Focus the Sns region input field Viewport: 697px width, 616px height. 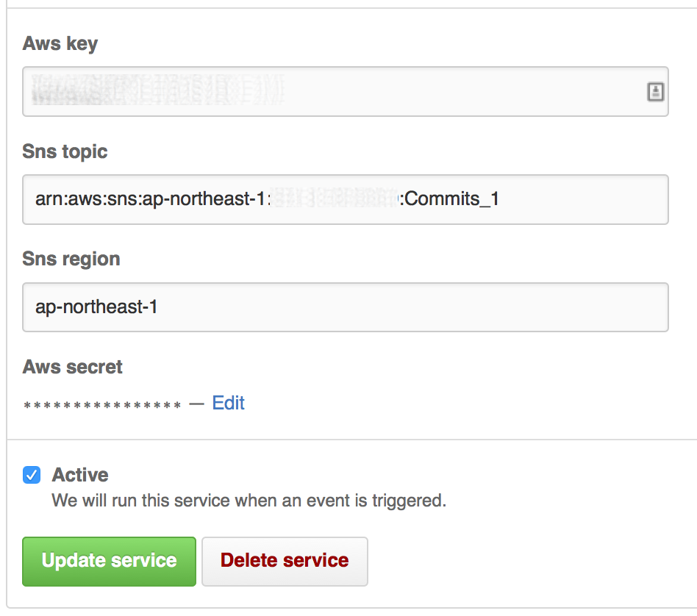[346, 307]
